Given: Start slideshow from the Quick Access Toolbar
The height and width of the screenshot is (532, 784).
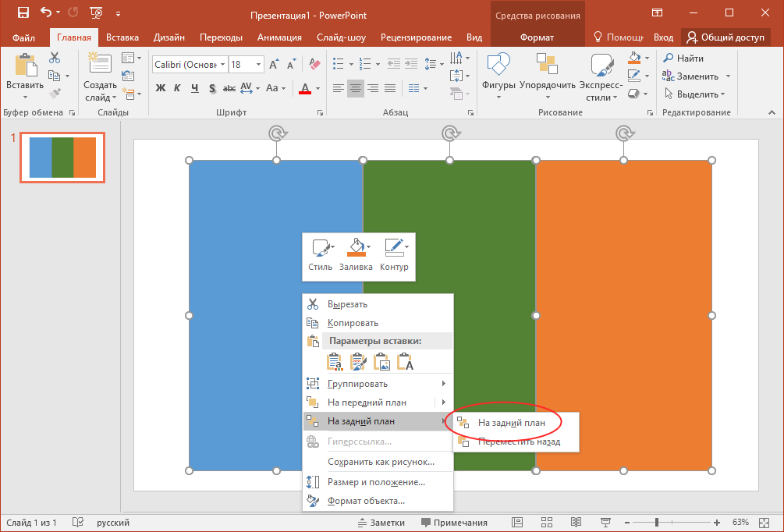Looking at the screenshot, I should [96, 13].
